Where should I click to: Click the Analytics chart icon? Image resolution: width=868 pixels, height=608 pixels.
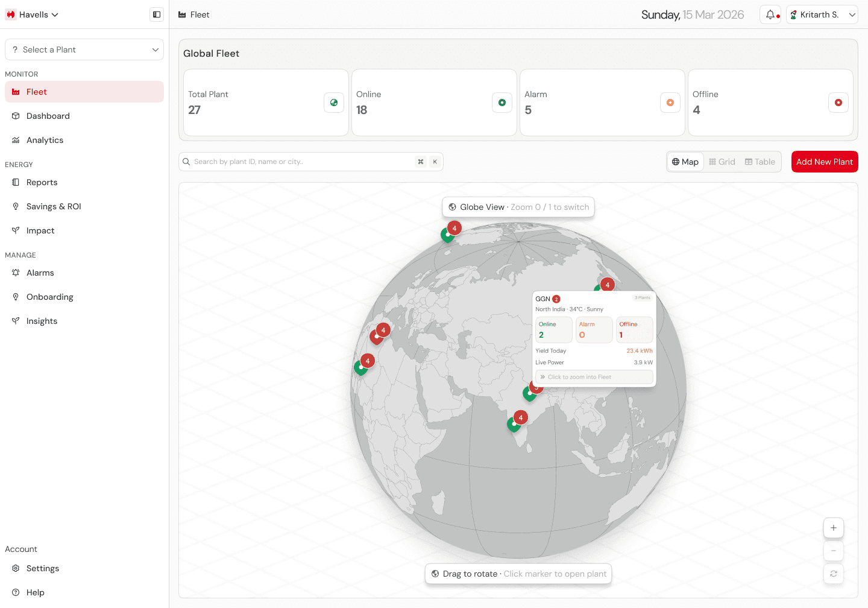click(16, 140)
